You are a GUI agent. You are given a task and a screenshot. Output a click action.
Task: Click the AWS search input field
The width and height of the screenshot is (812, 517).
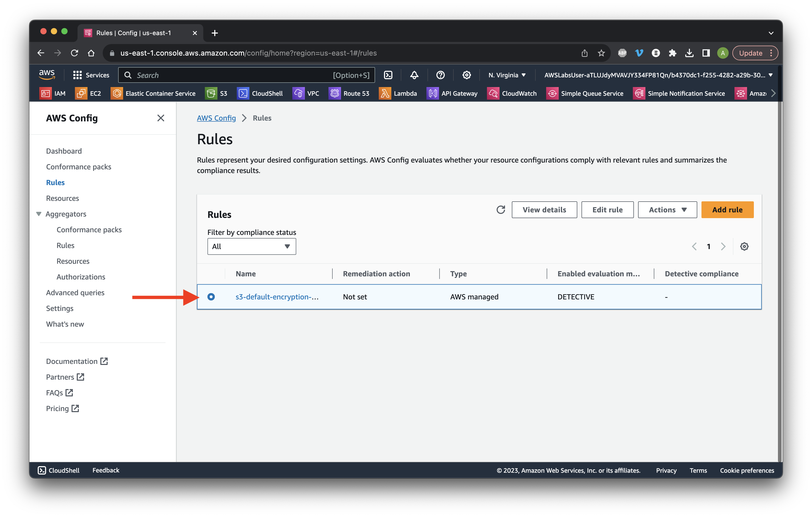point(246,75)
